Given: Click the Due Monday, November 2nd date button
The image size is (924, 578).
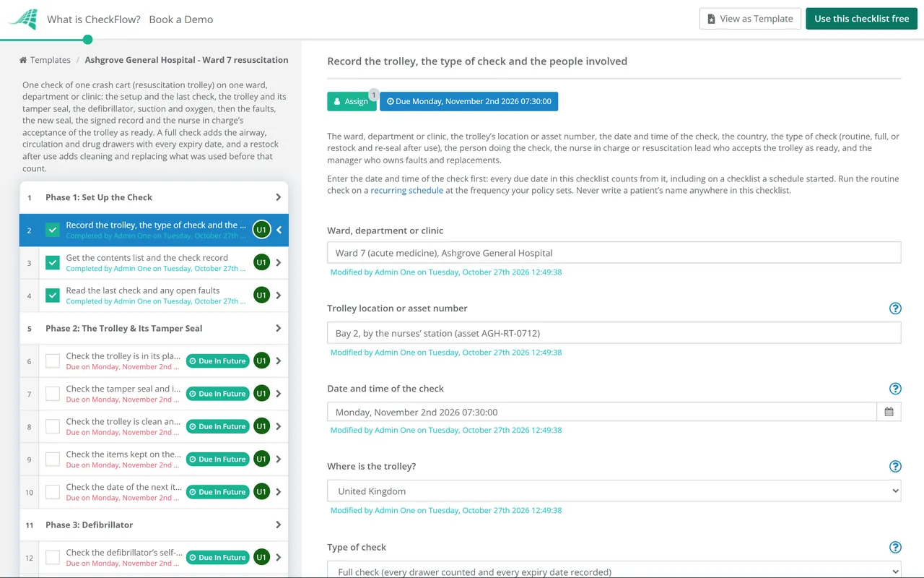Looking at the screenshot, I should coord(469,101).
